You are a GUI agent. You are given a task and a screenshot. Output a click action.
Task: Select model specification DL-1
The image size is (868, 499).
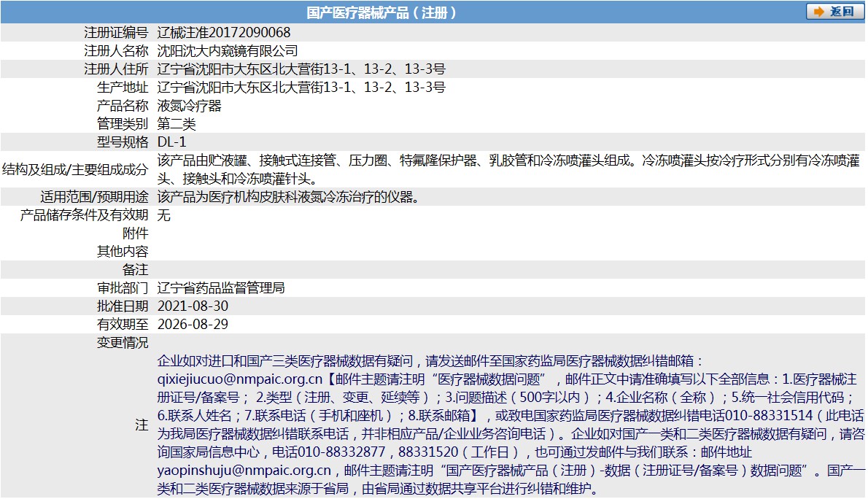(x=171, y=142)
